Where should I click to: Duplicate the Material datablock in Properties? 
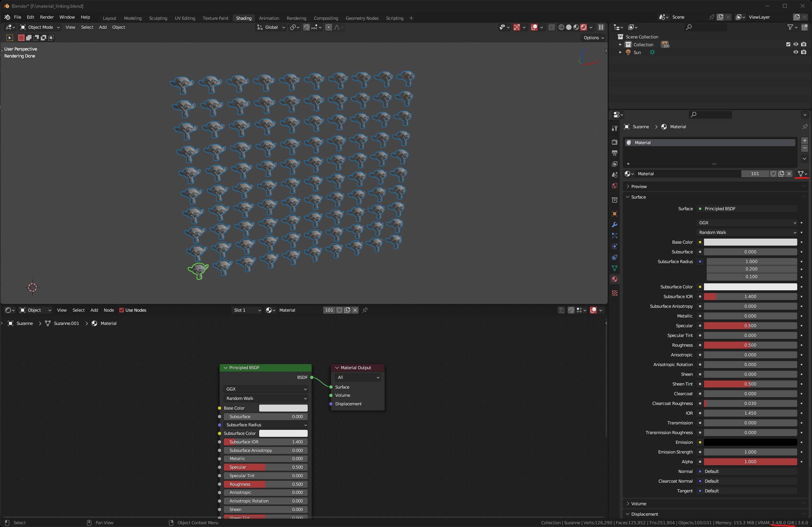pos(781,174)
